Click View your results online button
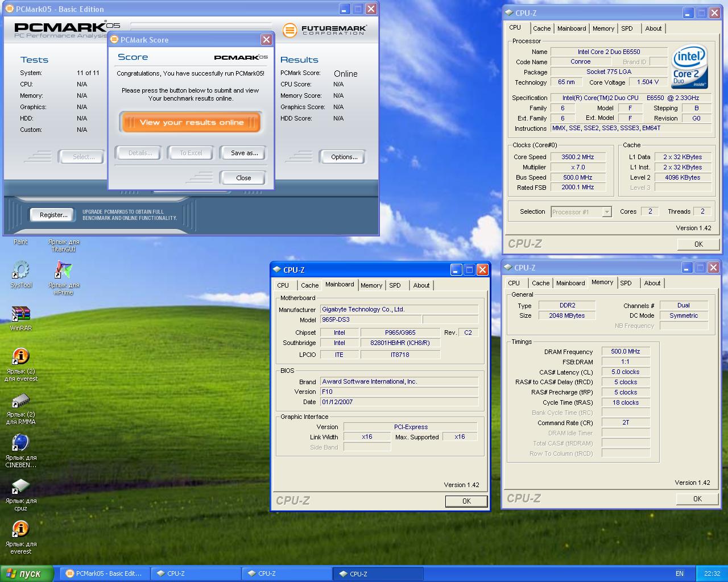Image resolution: width=728 pixels, height=582 pixels. click(191, 122)
